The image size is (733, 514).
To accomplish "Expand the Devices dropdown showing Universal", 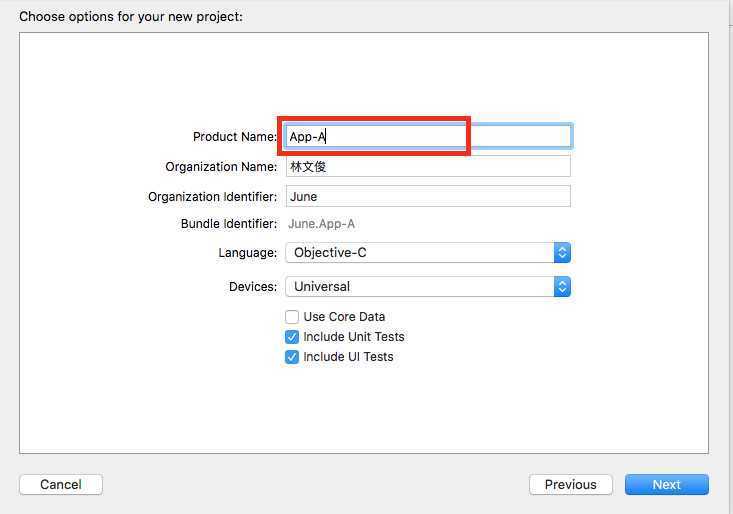I will point(420,286).
